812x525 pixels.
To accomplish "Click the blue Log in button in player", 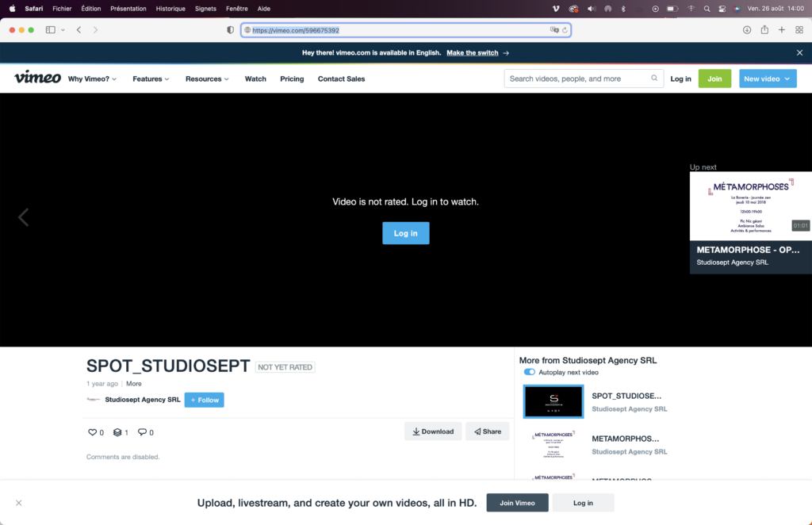I will coord(406,233).
